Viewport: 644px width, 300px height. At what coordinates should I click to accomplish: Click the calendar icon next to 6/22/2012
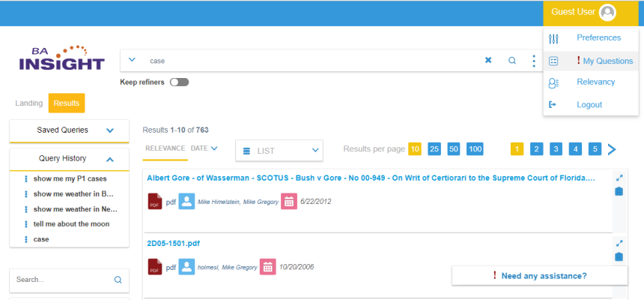(x=289, y=202)
